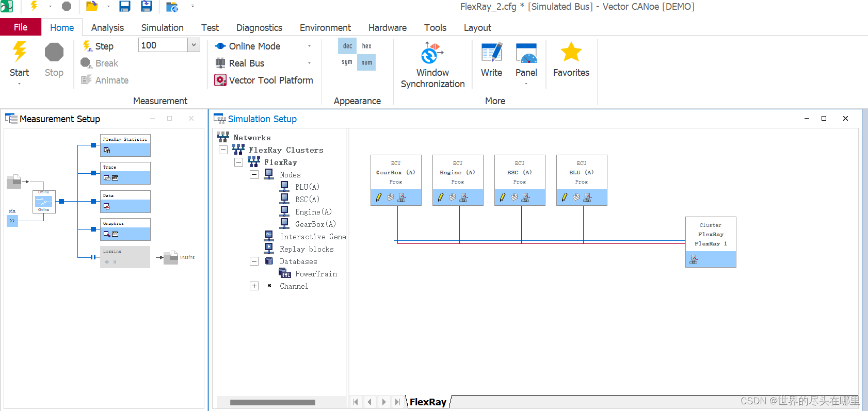
Task: Click the pencil edit icon on Engine ECU
Action: pos(441,197)
